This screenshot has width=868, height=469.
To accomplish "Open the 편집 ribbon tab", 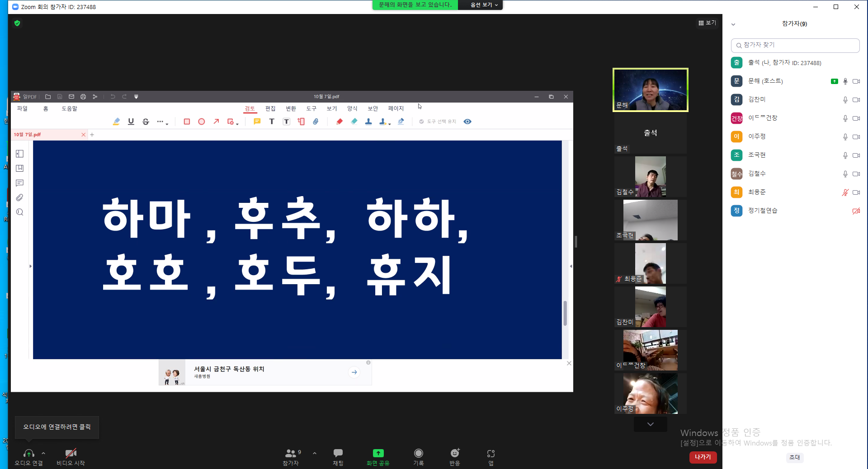I will tap(270, 108).
